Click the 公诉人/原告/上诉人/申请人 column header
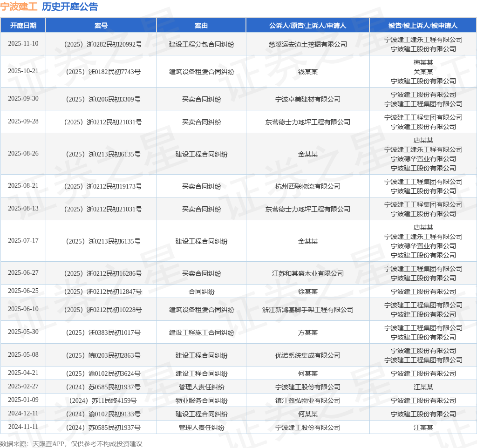477x448 pixels. [307, 25]
